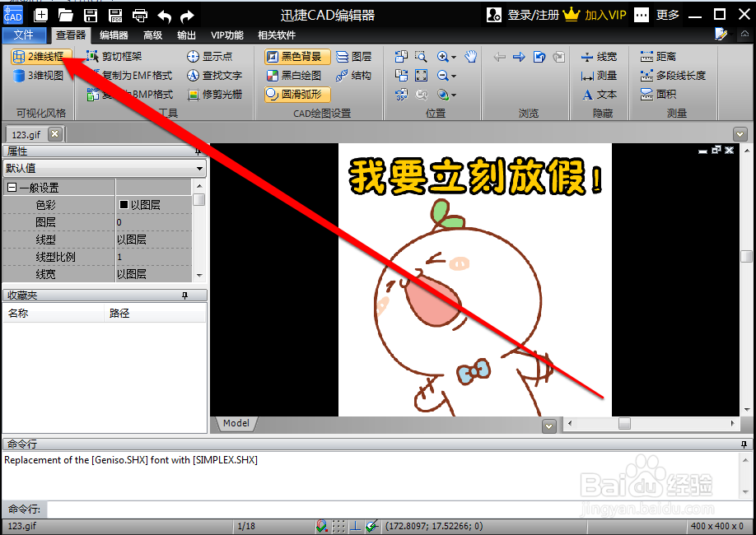
Task: Select the Model layout tab
Action: click(236, 423)
